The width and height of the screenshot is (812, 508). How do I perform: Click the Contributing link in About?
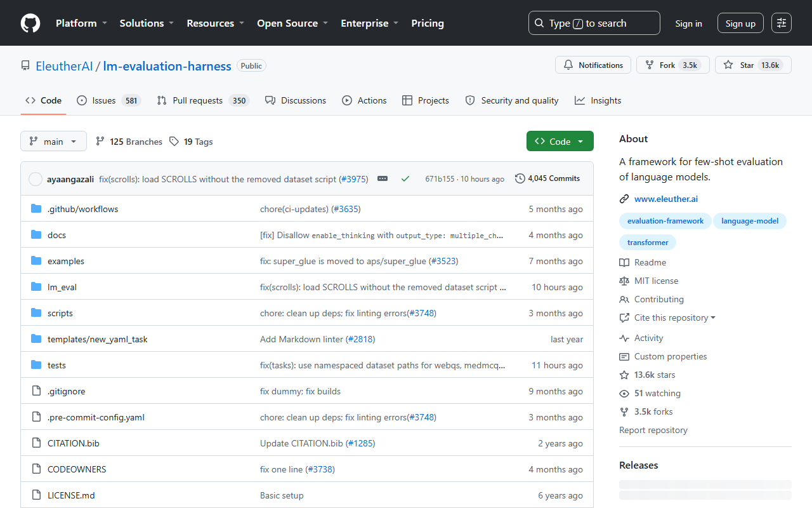[659, 299]
